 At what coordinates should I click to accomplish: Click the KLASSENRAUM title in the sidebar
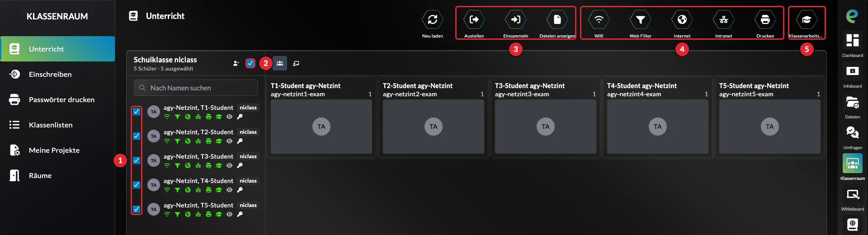(x=57, y=16)
